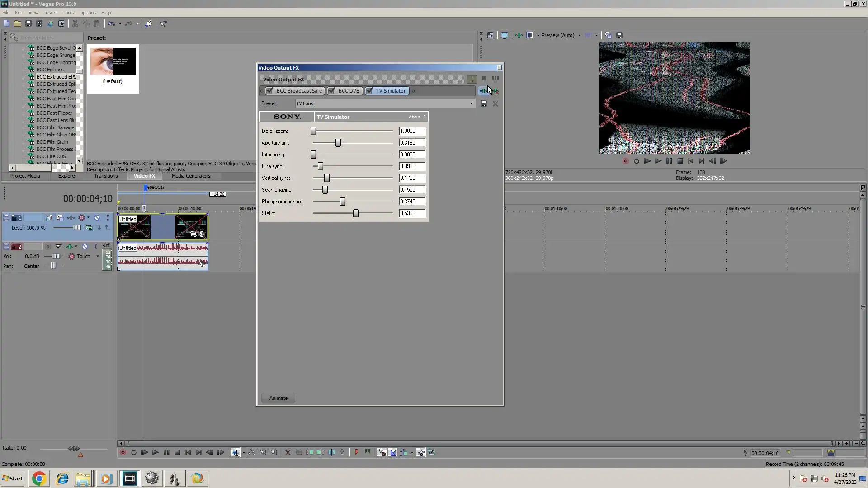Open the TV Look preset dropdown

tap(472, 103)
